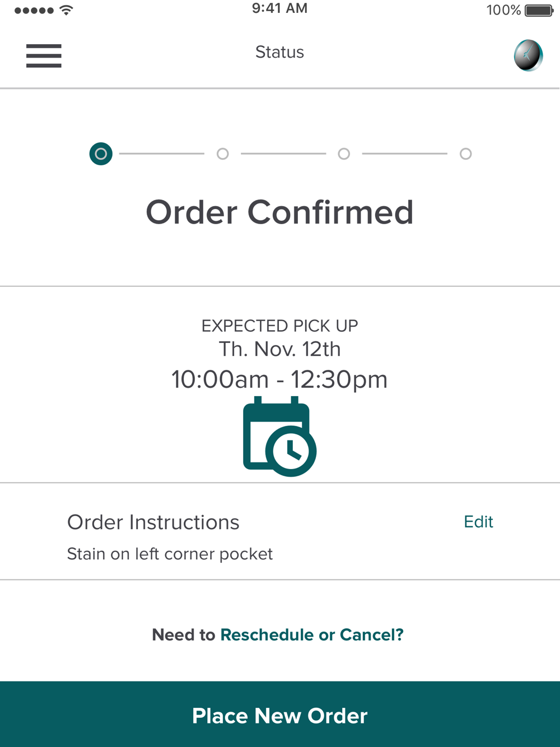
Task: Open Reschedule or Cancel link
Action: click(x=312, y=634)
